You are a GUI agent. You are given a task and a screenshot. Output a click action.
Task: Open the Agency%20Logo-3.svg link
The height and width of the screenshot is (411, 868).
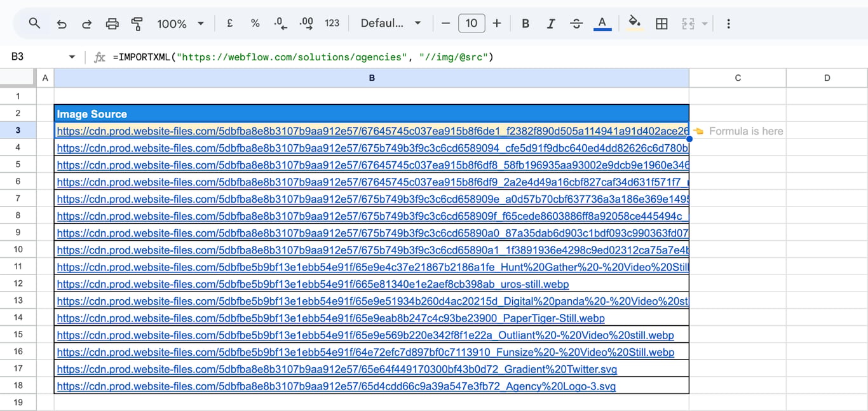[336, 386]
